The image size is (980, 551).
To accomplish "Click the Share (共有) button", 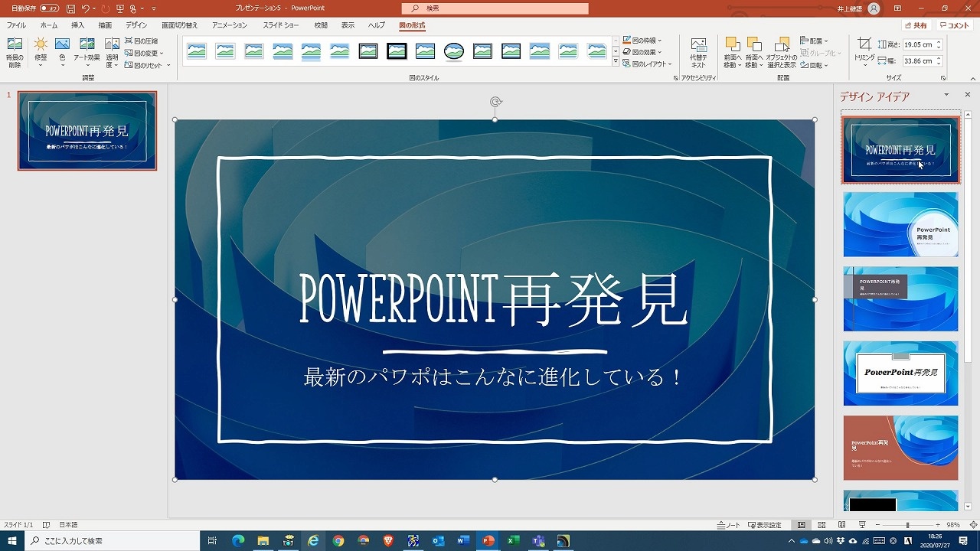I will point(915,25).
